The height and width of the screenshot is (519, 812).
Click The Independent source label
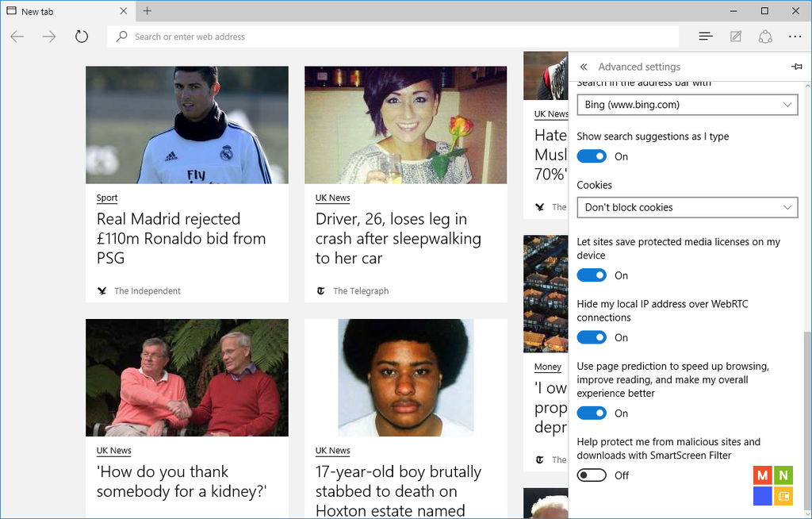click(147, 291)
